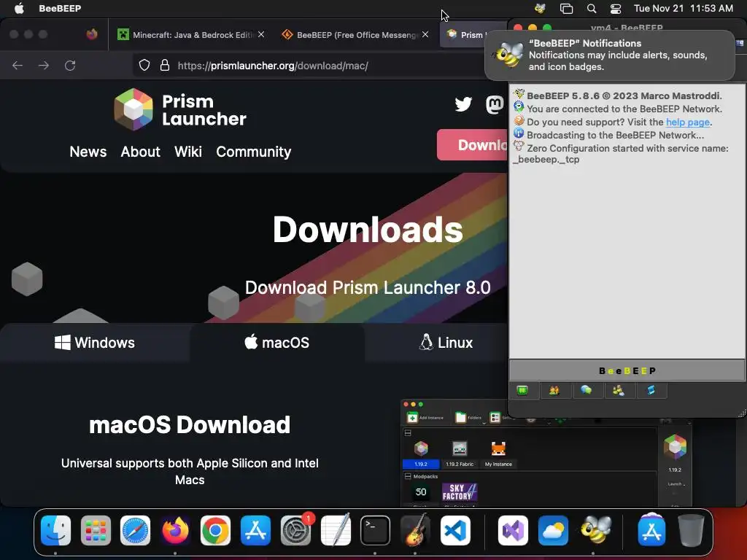Open the Trash in the Dock
Screen dimensions: 747x560
[692, 530]
